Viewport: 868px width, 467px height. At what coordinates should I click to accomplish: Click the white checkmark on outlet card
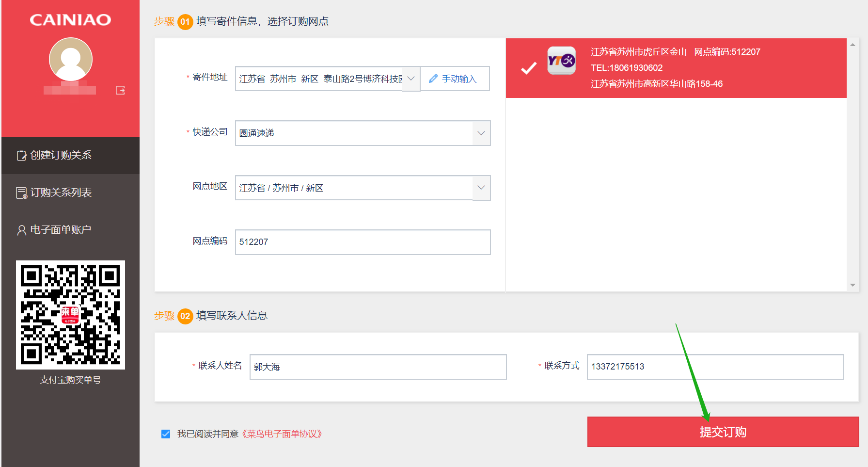pos(529,68)
